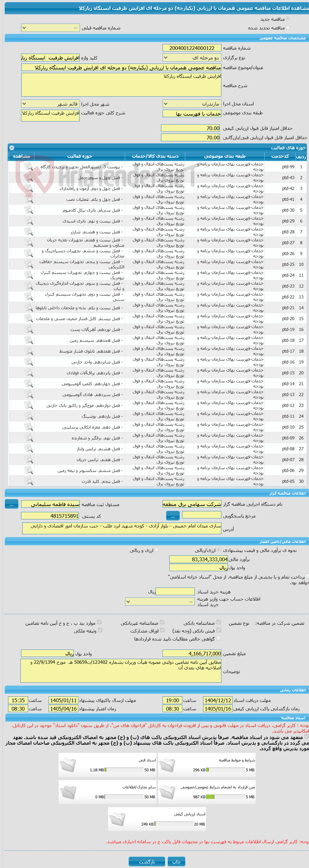The width and height of the screenshot is (309, 868).
Task: Click ellipsis button beside مسئول ثبت مناقصه
Action: coord(11,504)
